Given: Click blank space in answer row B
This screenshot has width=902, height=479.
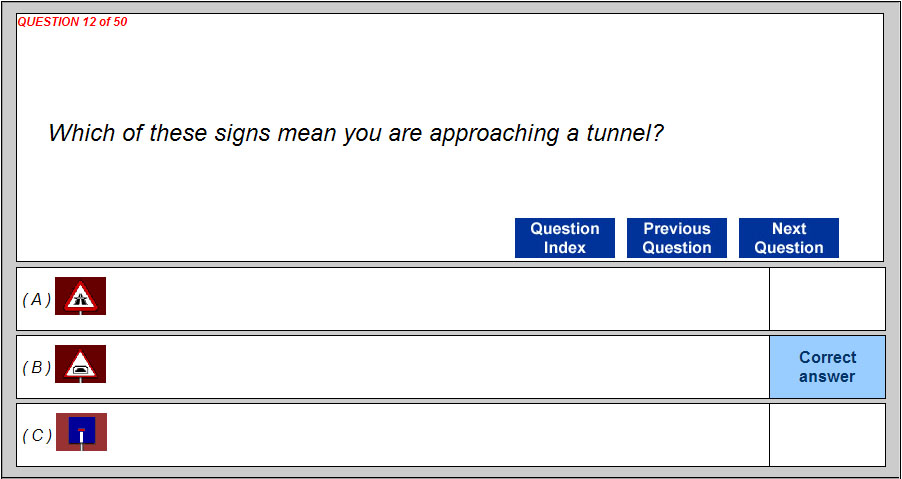Looking at the screenshot, I should [430, 367].
